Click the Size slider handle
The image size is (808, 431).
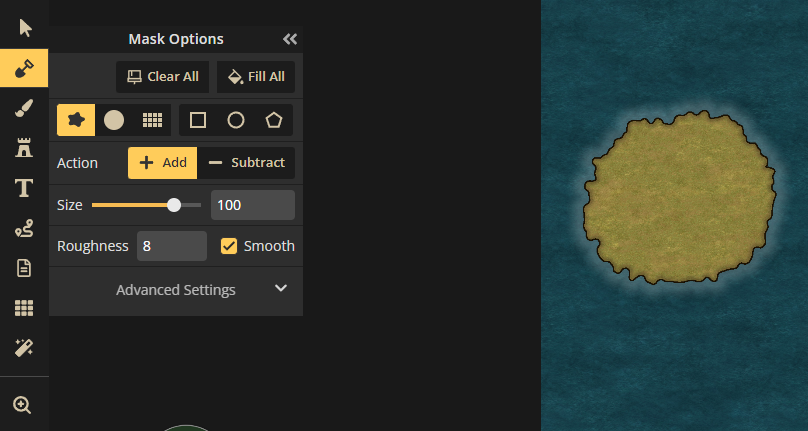[174, 205]
